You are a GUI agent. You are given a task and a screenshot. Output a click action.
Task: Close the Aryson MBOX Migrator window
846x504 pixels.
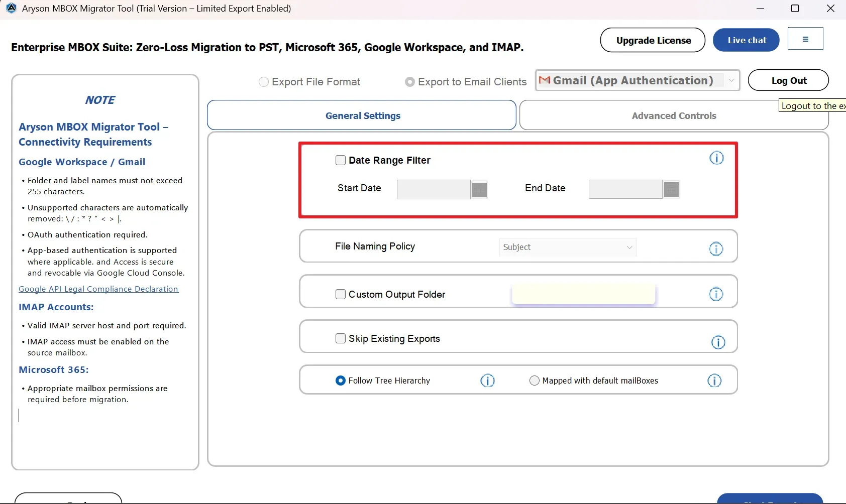[x=830, y=9]
